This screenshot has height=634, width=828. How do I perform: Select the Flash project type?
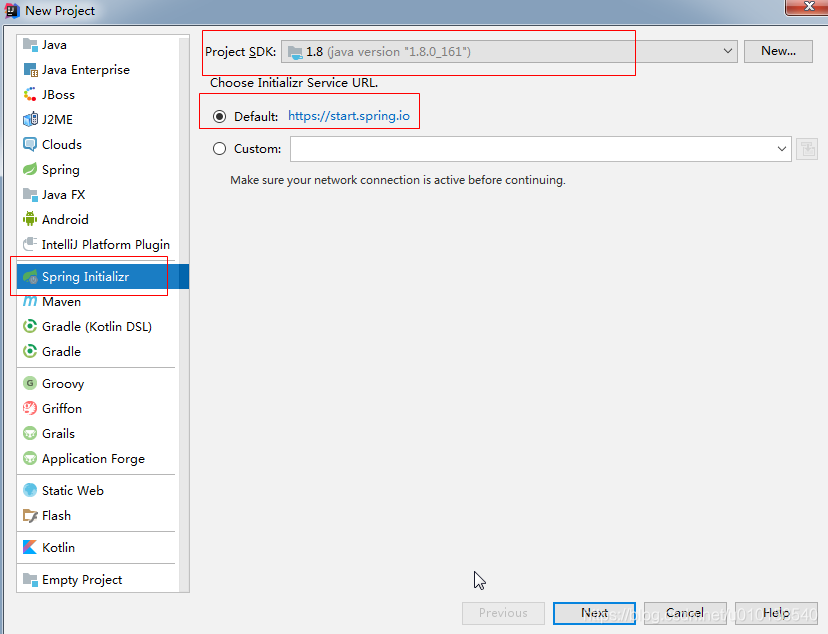(x=60, y=515)
